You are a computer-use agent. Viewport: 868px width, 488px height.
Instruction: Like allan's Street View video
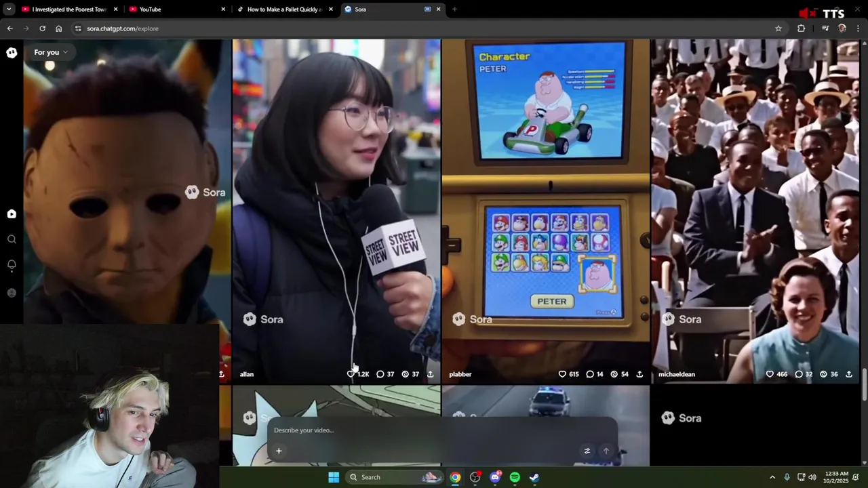click(351, 374)
